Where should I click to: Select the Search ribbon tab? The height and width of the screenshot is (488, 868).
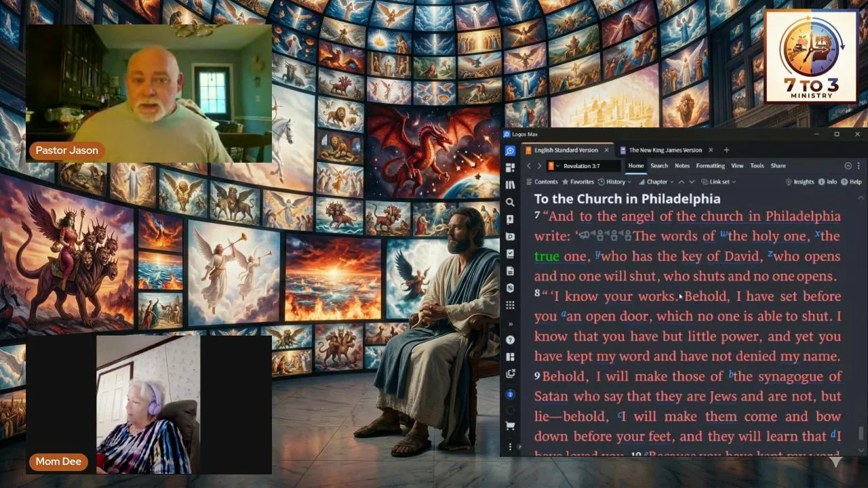point(659,166)
